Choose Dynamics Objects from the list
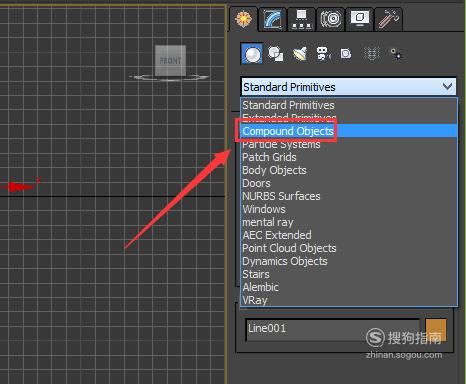 click(x=349, y=261)
